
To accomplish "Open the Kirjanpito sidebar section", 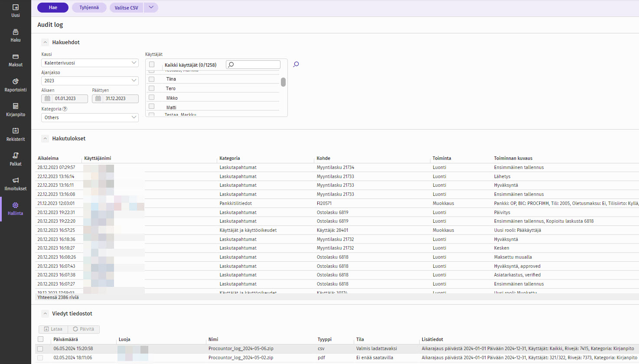I will 16,110.
